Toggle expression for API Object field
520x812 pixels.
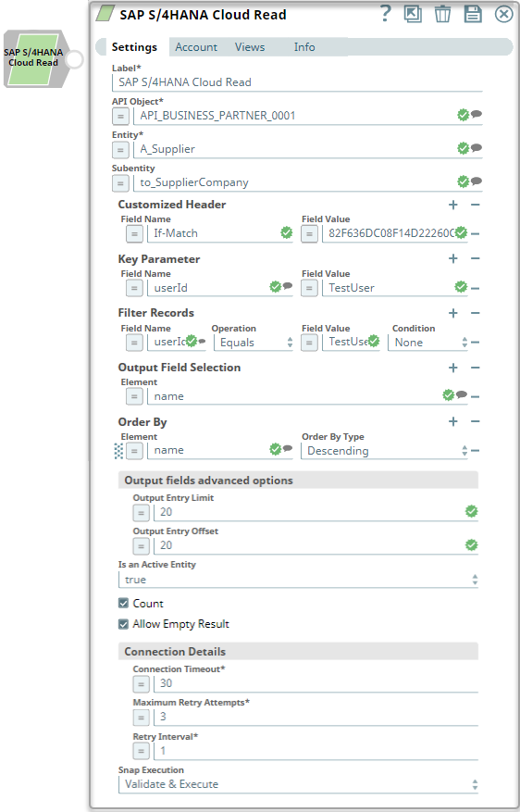[120, 116]
